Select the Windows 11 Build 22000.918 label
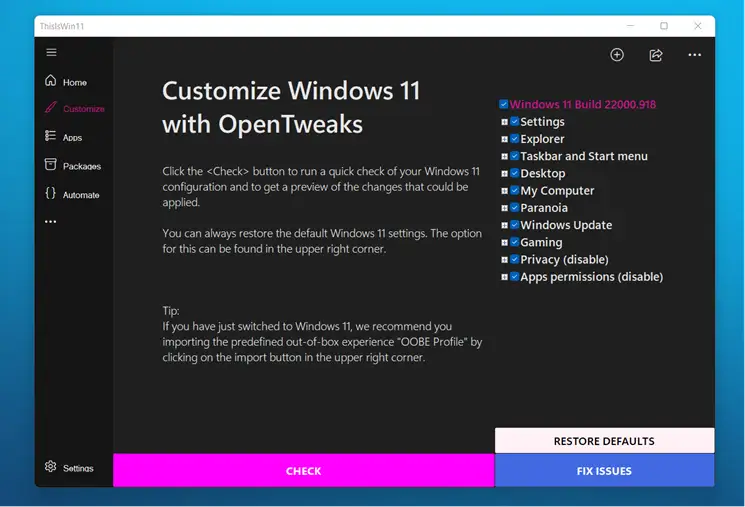The height and width of the screenshot is (507, 745). click(x=583, y=105)
